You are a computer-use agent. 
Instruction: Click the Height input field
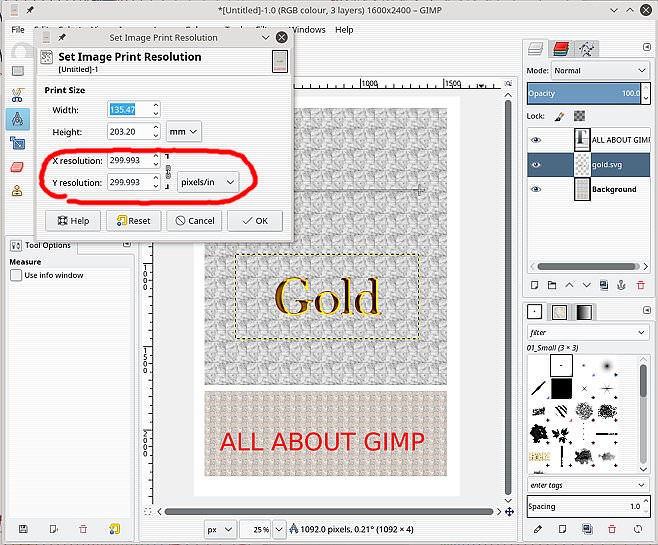point(129,132)
